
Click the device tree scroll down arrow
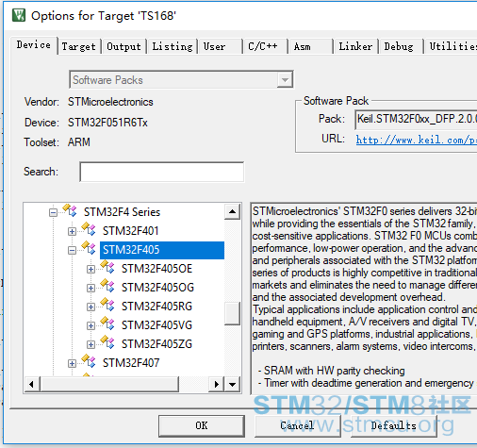pos(233,384)
